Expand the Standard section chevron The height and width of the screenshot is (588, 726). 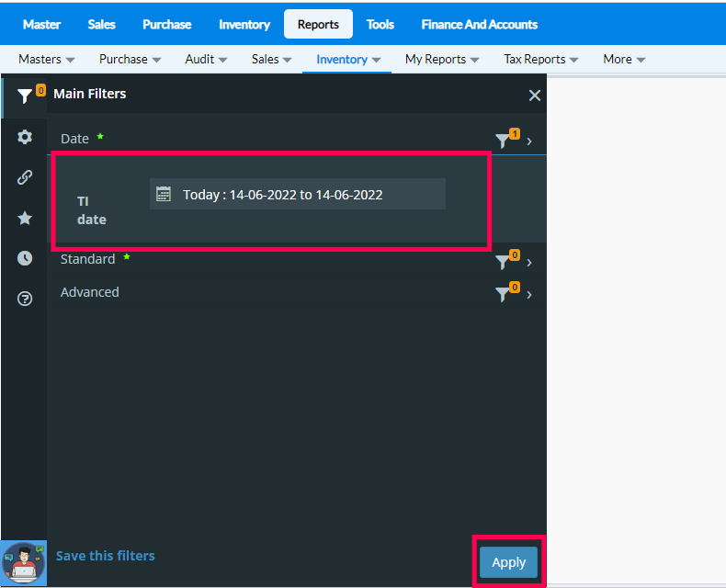point(529,263)
